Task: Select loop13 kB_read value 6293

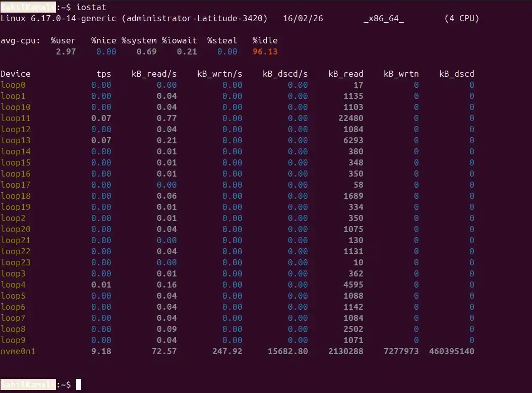Action: coord(353,141)
